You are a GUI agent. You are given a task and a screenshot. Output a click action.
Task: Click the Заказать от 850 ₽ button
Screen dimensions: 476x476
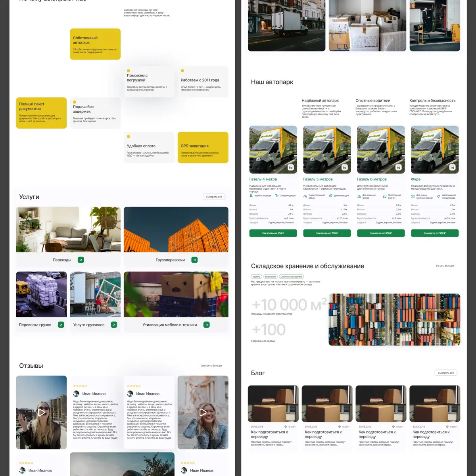point(381,233)
